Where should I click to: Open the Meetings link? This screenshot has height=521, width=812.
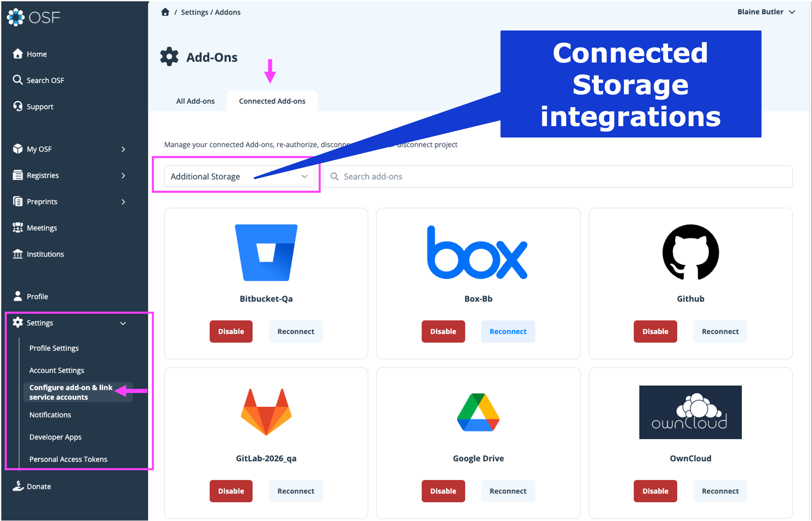point(42,228)
